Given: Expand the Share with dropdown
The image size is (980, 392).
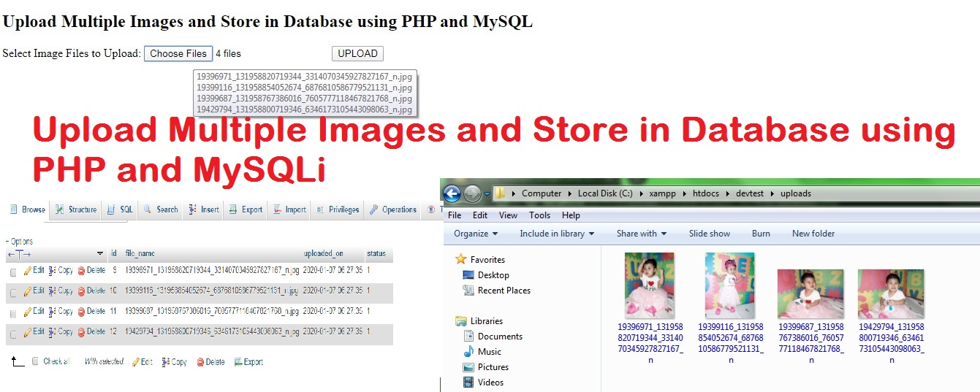Looking at the screenshot, I should [x=642, y=234].
